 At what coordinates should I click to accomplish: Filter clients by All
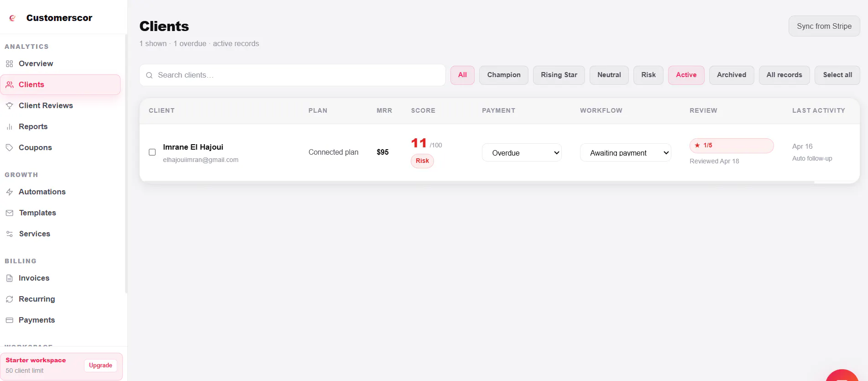pyautogui.click(x=462, y=75)
